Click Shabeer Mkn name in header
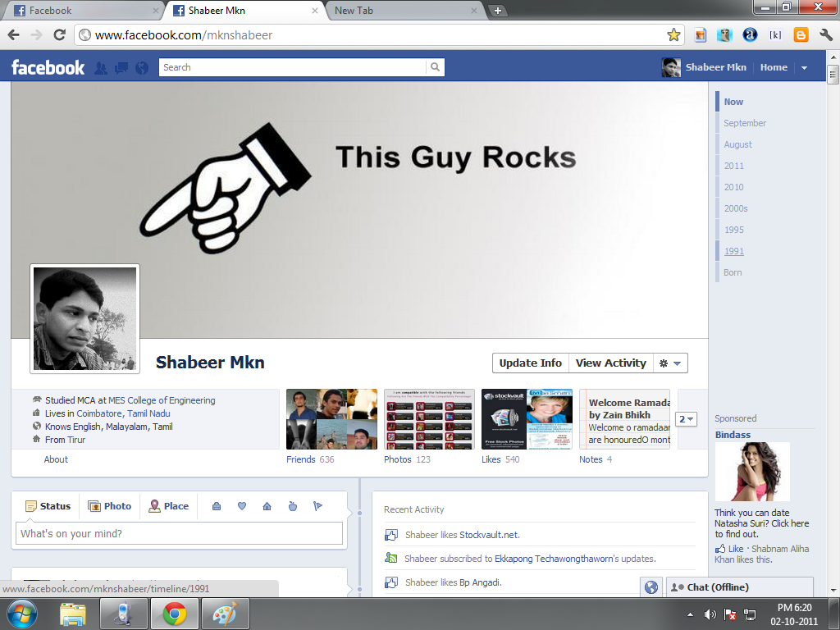This screenshot has width=840, height=630. [x=715, y=67]
